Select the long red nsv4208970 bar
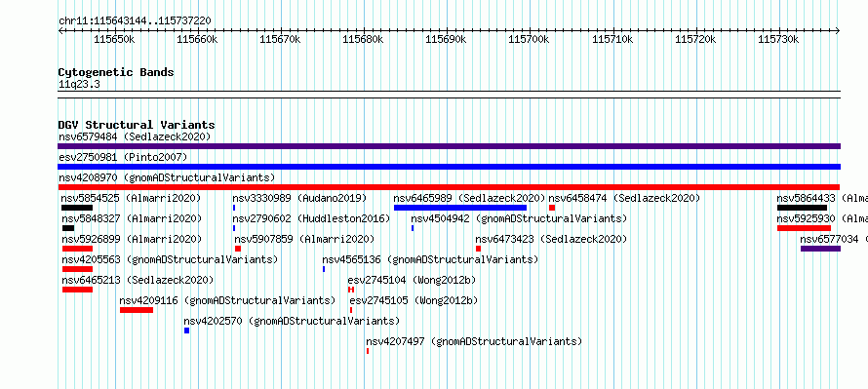This screenshot has height=389, width=868. (x=449, y=187)
